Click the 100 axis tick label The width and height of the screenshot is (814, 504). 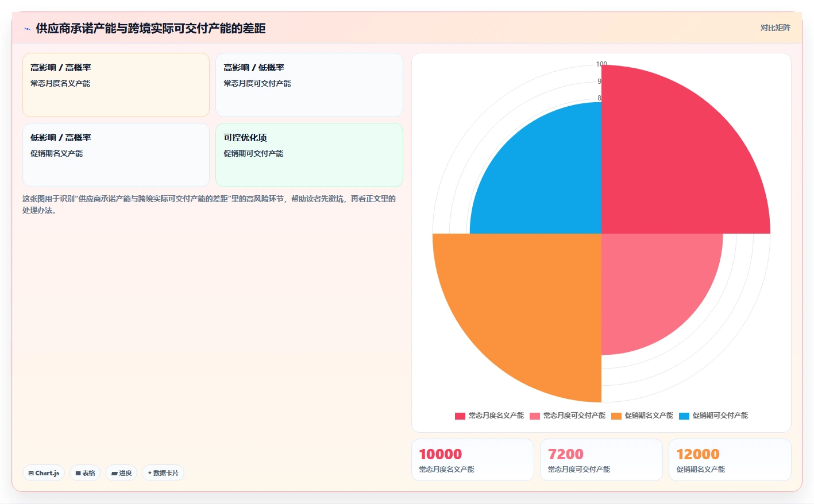(601, 64)
